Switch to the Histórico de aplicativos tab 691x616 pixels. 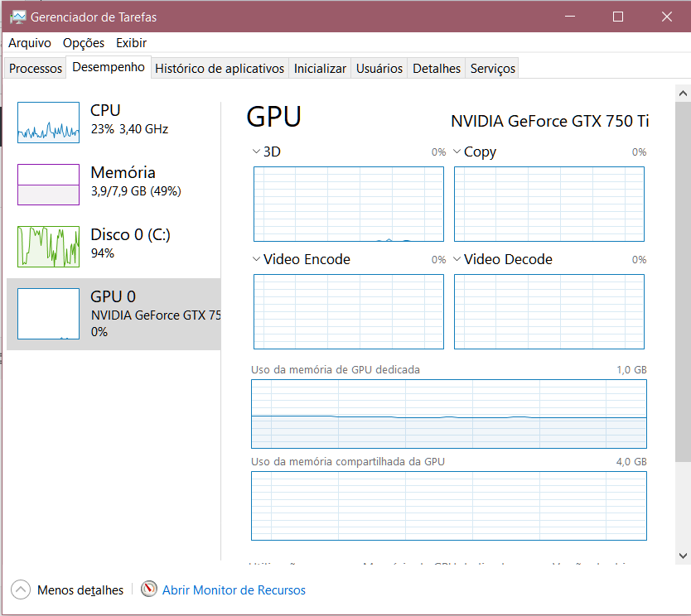(220, 68)
